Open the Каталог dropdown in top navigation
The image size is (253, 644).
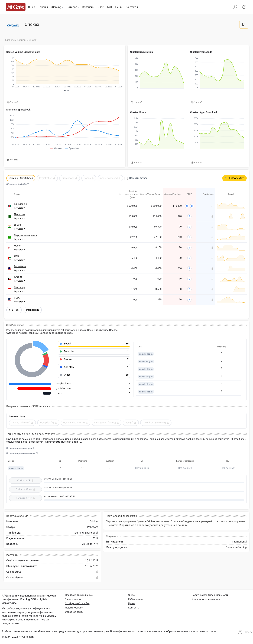click(x=73, y=7)
